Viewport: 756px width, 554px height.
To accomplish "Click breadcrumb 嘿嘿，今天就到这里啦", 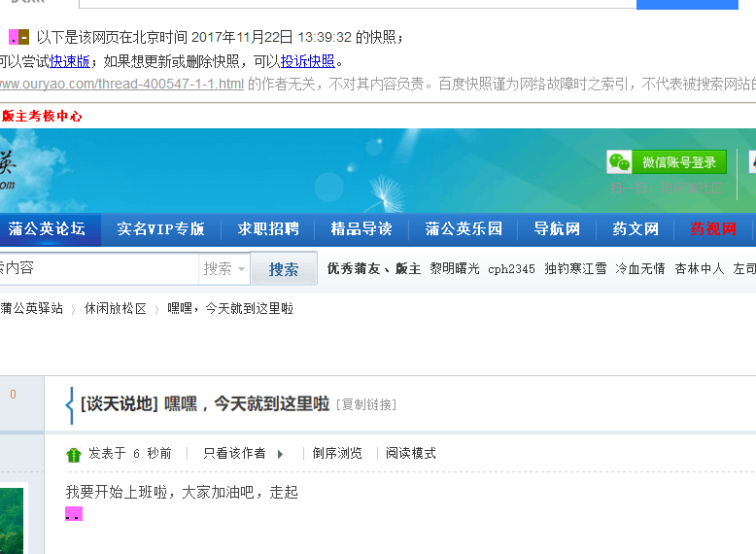I will pyautogui.click(x=230, y=308).
